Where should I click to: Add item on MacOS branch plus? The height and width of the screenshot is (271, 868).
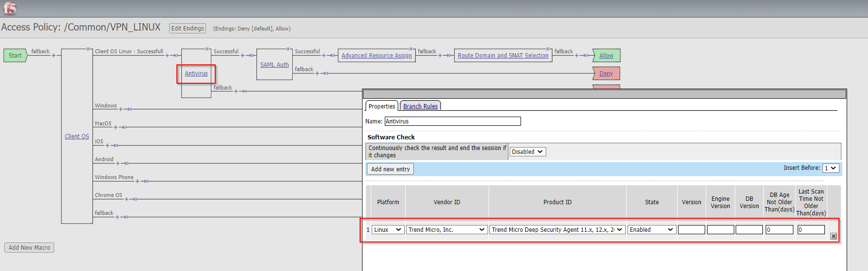point(115,127)
